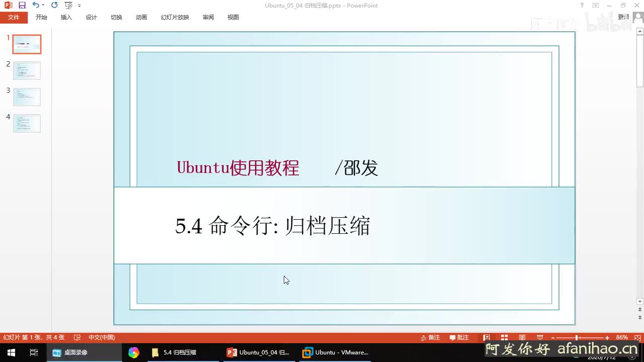Go to next slide double-arrow button
Image resolution: width=644 pixels, height=362 pixels.
pos(640,318)
